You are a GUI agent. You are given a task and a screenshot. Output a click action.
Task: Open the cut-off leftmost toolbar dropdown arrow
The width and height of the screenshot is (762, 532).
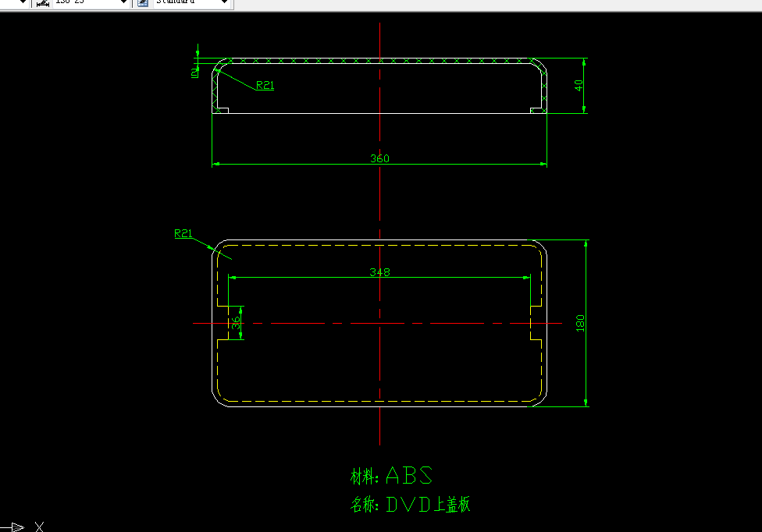pyautogui.click(x=23, y=2)
